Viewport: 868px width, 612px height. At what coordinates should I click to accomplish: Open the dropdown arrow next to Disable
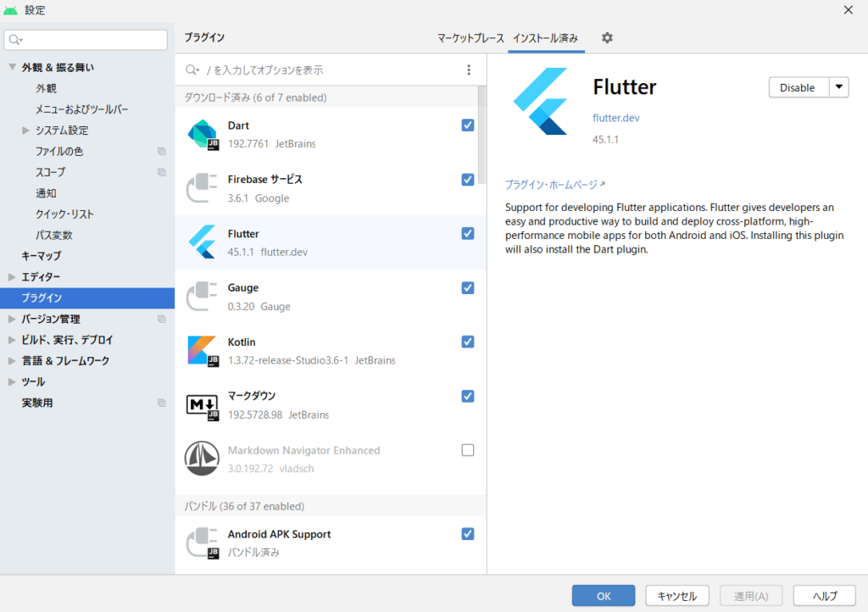coord(839,87)
